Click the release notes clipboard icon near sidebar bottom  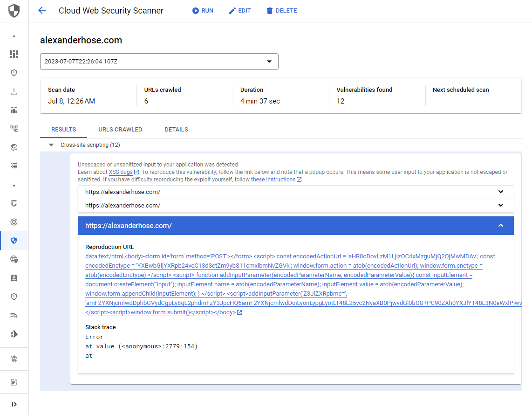pyautogui.click(x=14, y=381)
